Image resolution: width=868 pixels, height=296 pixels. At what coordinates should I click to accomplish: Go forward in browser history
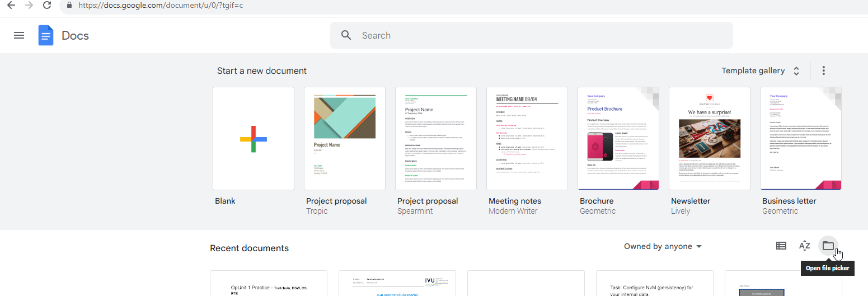pos(29,5)
